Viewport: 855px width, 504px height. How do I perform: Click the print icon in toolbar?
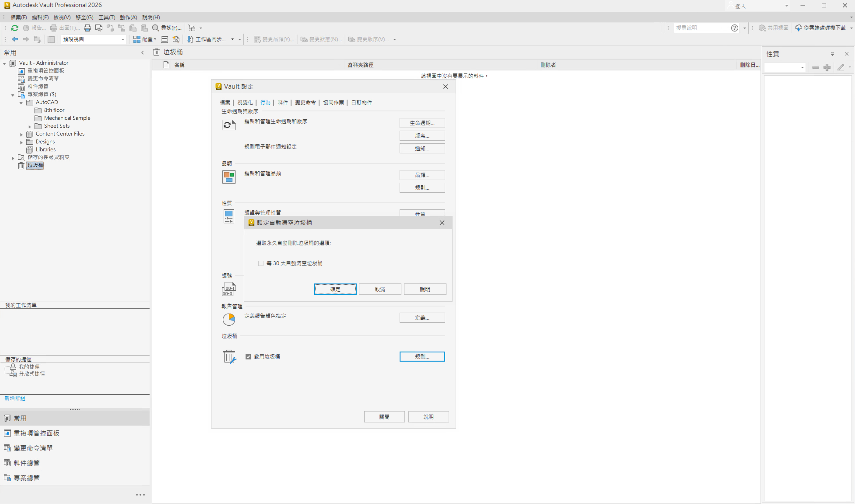[87, 28]
